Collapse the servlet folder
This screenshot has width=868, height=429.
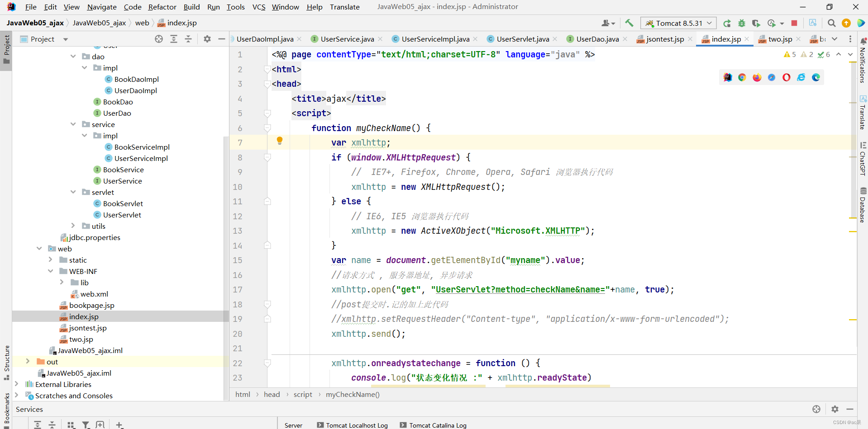coord(73,192)
